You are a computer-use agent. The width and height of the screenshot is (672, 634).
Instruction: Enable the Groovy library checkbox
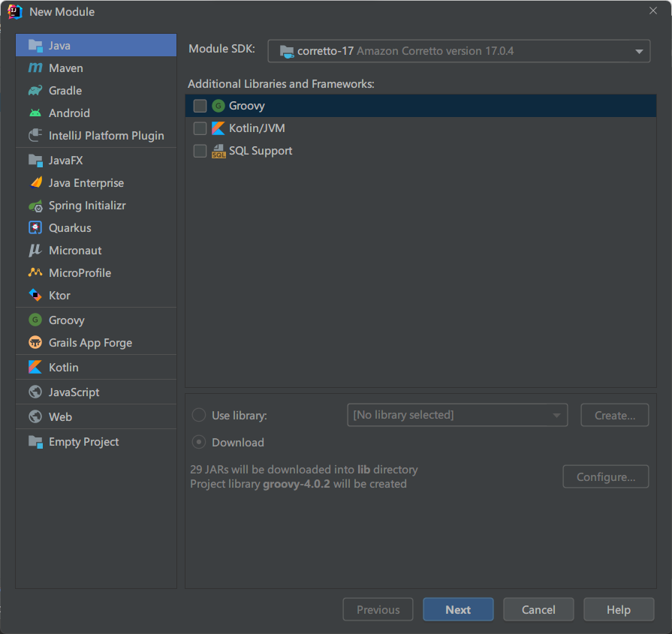tap(200, 106)
